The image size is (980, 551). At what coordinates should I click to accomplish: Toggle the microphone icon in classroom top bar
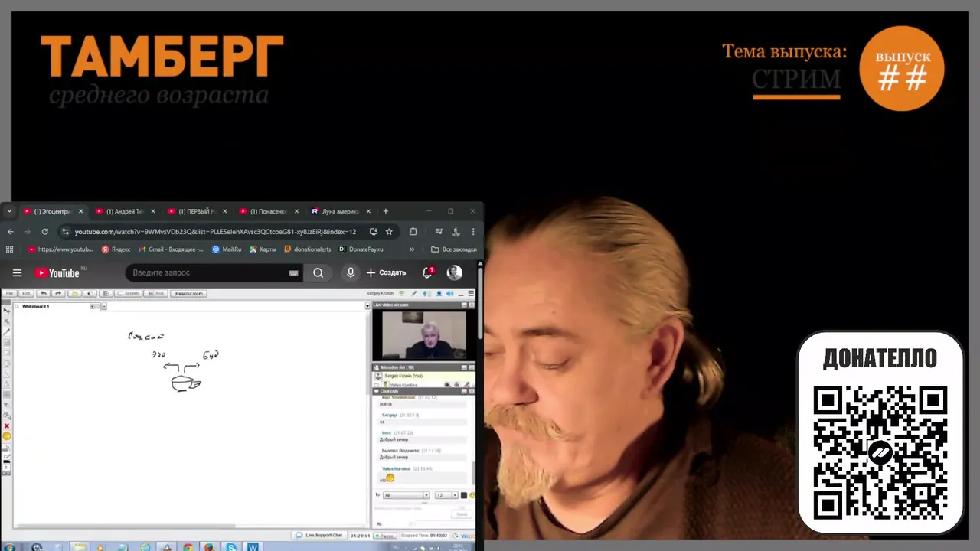tap(425, 293)
